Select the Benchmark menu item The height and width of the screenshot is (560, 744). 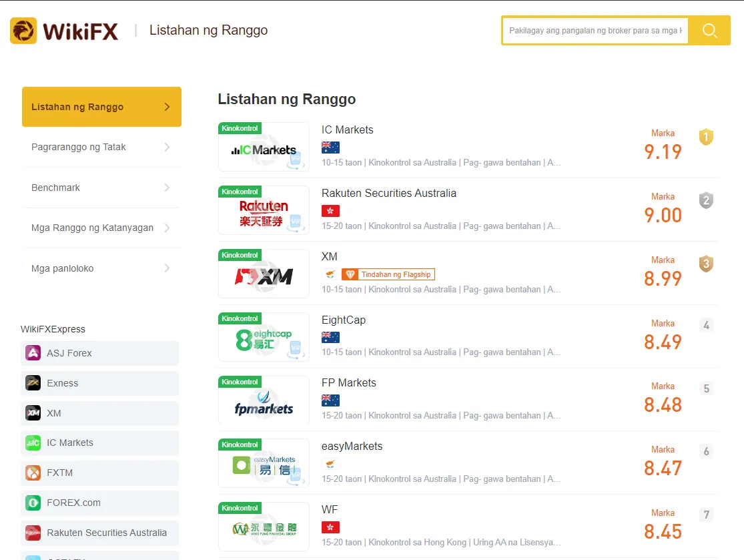click(x=101, y=188)
